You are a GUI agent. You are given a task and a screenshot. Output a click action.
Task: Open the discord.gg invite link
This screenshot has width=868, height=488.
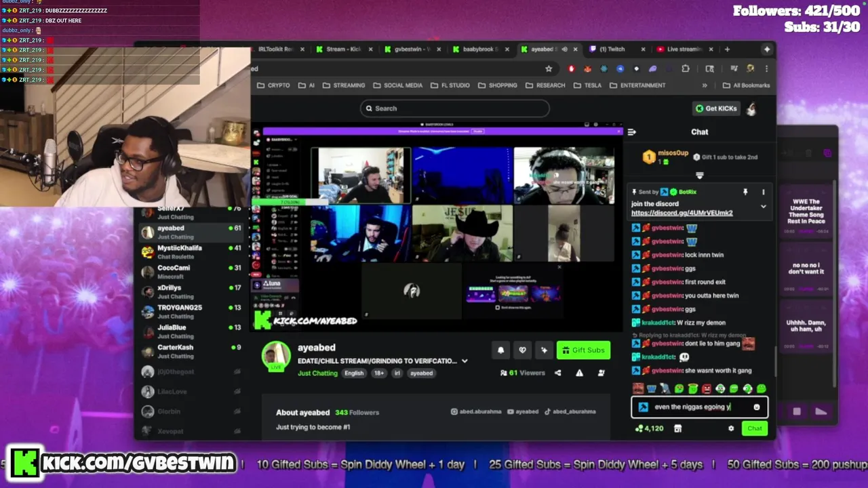click(x=682, y=213)
